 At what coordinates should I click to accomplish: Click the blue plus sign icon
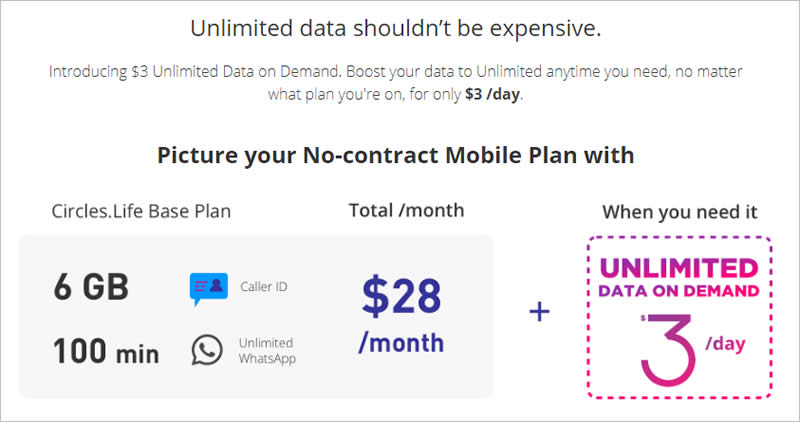coord(540,311)
